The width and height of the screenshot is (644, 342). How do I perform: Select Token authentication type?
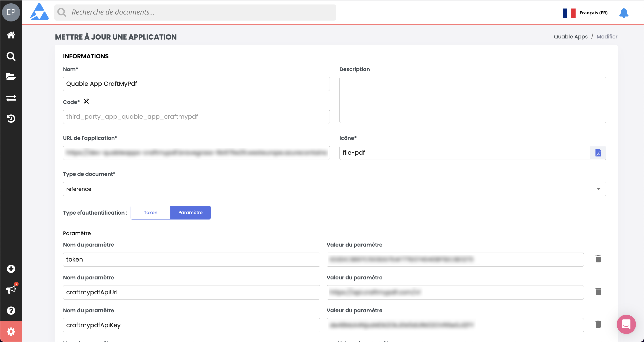[x=150, y=213]
